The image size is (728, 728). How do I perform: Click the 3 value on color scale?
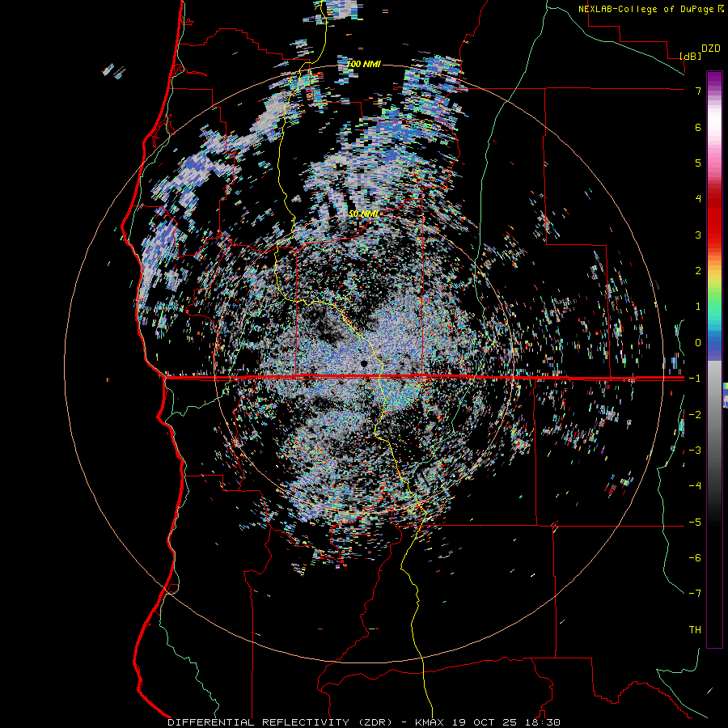coord(698,235)
